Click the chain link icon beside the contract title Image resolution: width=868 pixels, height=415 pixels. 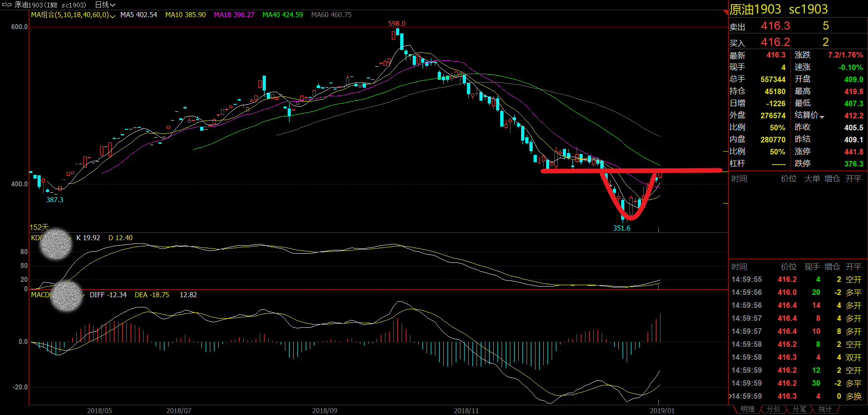tap(7, 5)
